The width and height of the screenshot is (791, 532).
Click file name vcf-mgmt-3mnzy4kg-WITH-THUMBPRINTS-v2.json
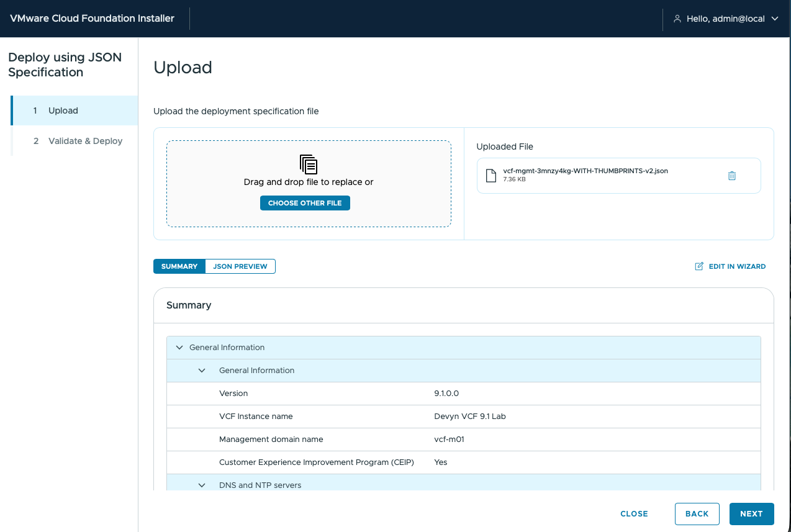click(585, 171)
